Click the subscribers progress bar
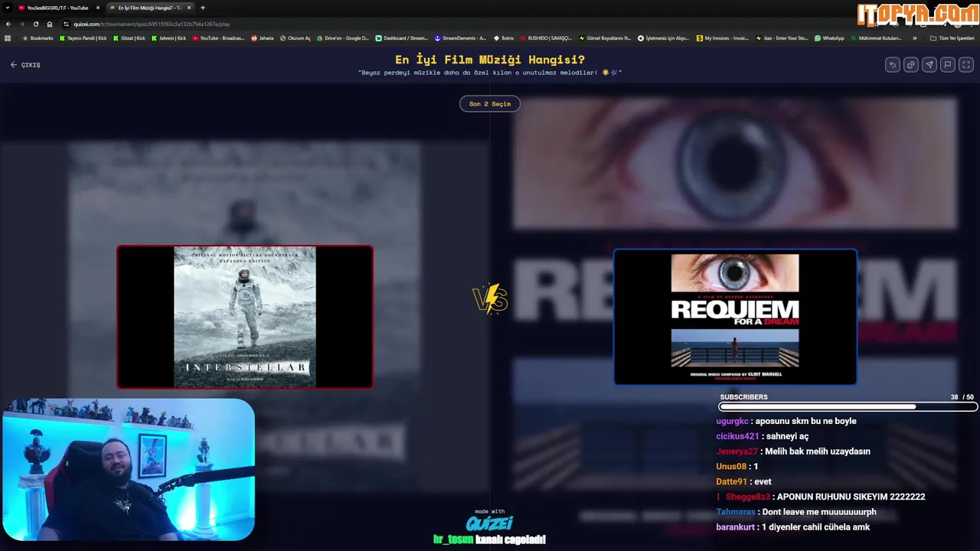 pyautogui.click(x=848, y=407)
